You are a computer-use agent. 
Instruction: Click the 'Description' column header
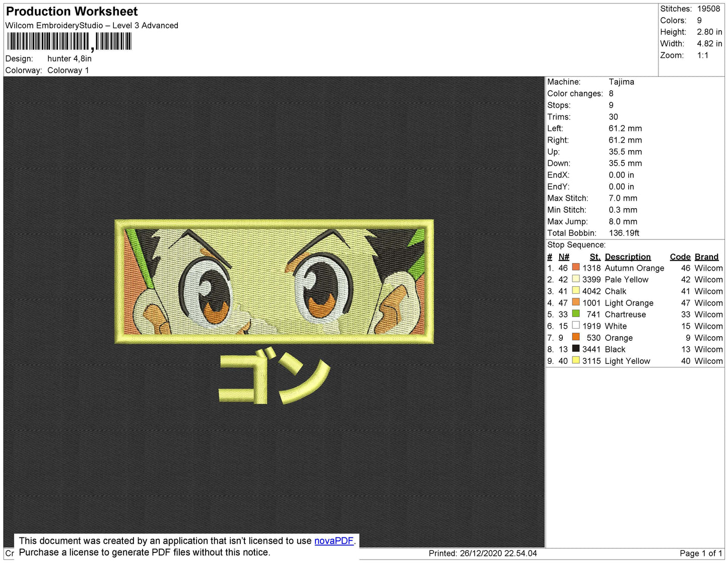pos(628,257)
